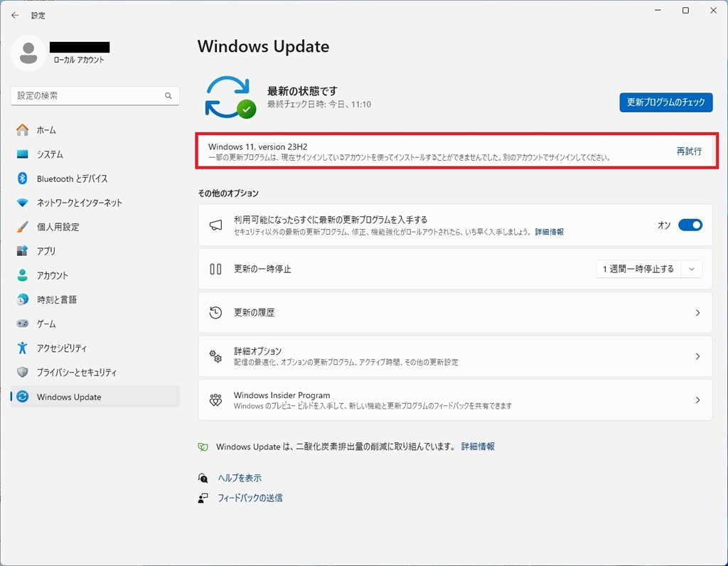
Task: Click the personalization paintbrush icon
Action: tap(22, 227)
